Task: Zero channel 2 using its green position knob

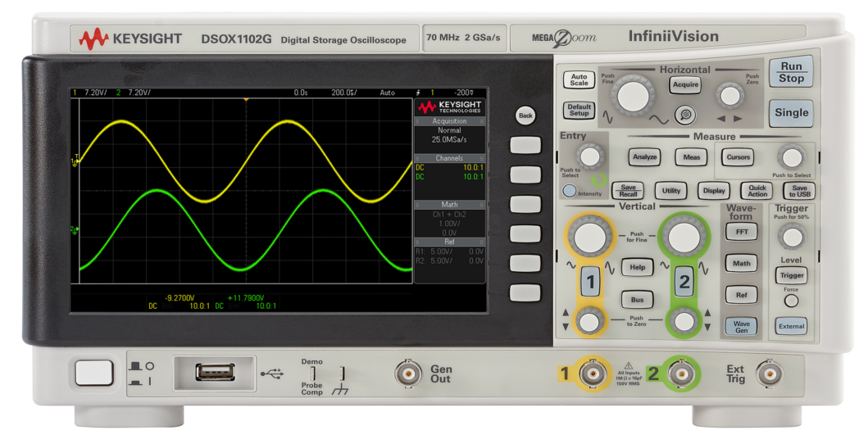Action: pos(684,320)
